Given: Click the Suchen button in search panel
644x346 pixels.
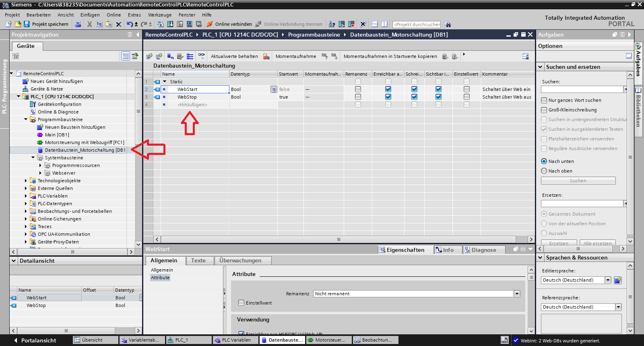Looking at the screenshot, I should [578, 181].
